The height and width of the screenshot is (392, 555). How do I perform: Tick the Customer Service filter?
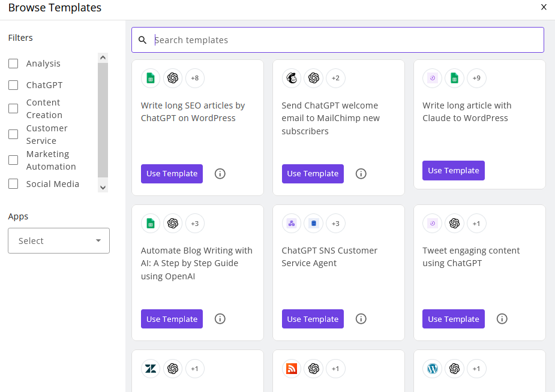point(13,134)
